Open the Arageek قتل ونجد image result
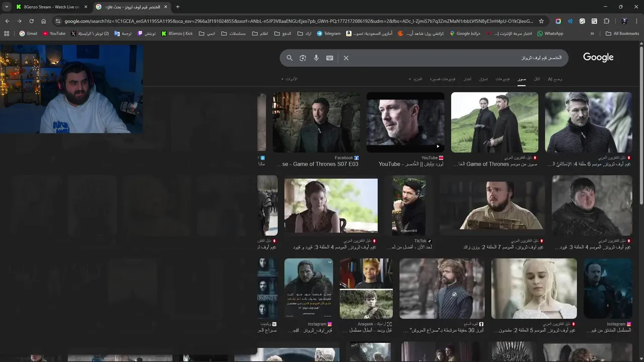 tap(366, 289)
